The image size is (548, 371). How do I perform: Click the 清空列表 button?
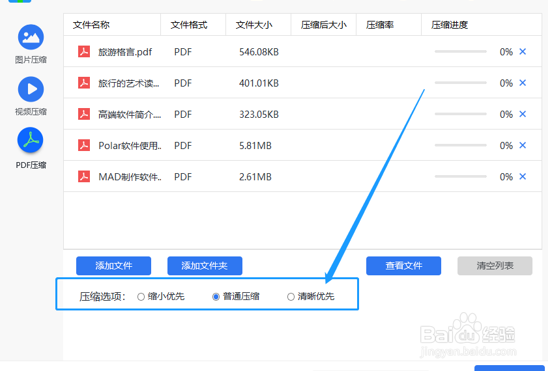(x=495, y=266)
